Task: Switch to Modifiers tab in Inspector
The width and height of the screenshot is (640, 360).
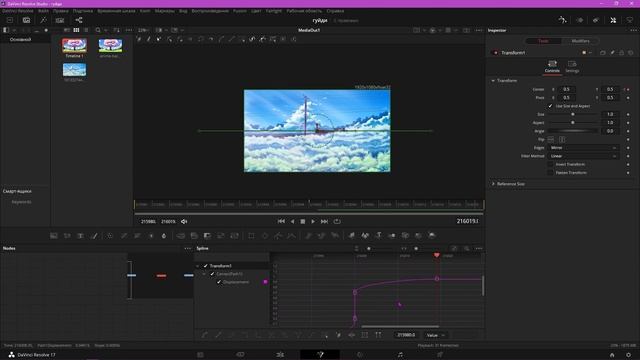Action: pyautogui.click(x=580, y=41)
